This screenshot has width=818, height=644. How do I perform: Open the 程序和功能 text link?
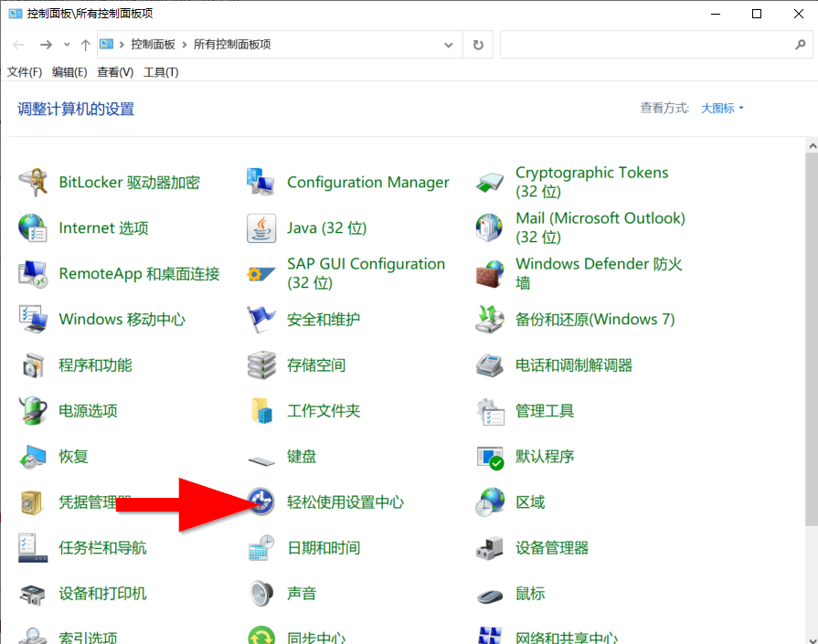(x=95, y=365)
